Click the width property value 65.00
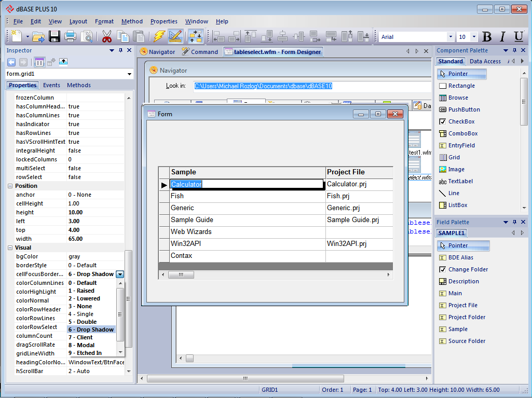The height and width of the screenshot is (398, 532). pos(96,239)
